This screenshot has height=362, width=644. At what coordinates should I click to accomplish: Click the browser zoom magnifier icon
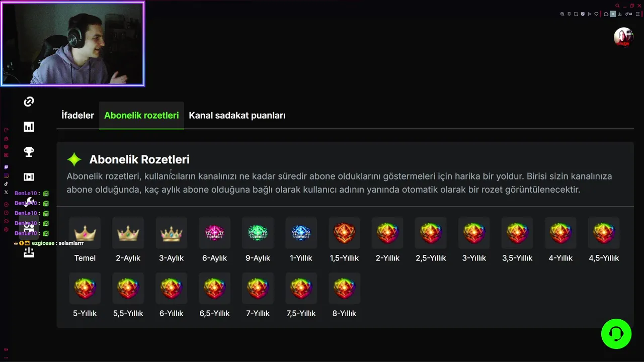click(x=562, y=14)
